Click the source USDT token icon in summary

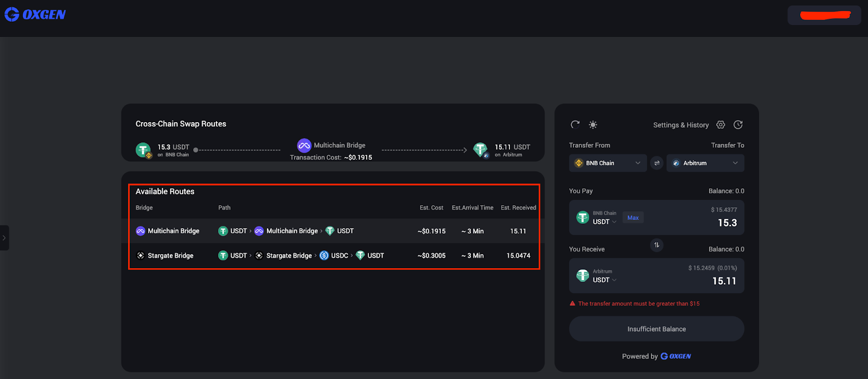pos(143,150)
